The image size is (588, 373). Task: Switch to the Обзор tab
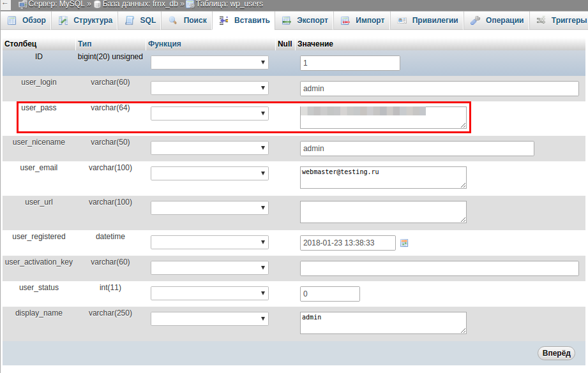point(26,20)
